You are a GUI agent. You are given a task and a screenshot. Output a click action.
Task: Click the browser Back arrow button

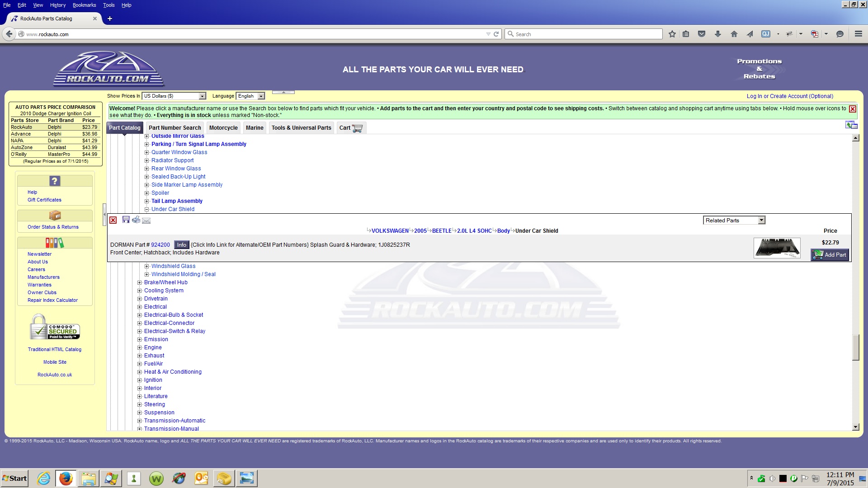click(x=9, y=34)
